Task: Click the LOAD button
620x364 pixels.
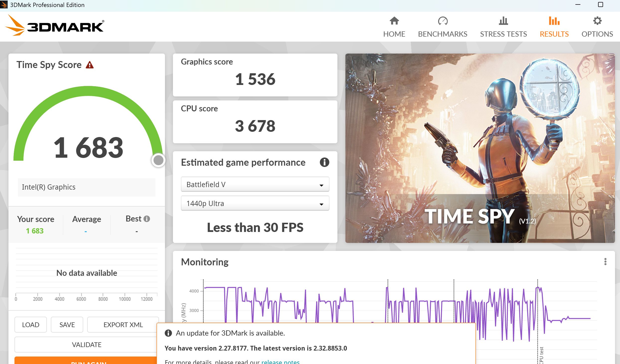Action: 31,325
